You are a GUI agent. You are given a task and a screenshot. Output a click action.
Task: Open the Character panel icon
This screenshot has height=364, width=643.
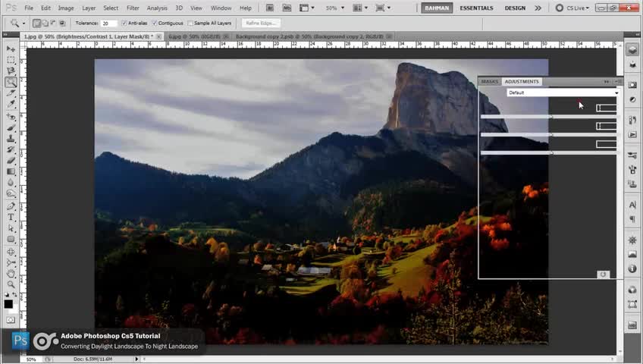(x=632, y=205)
